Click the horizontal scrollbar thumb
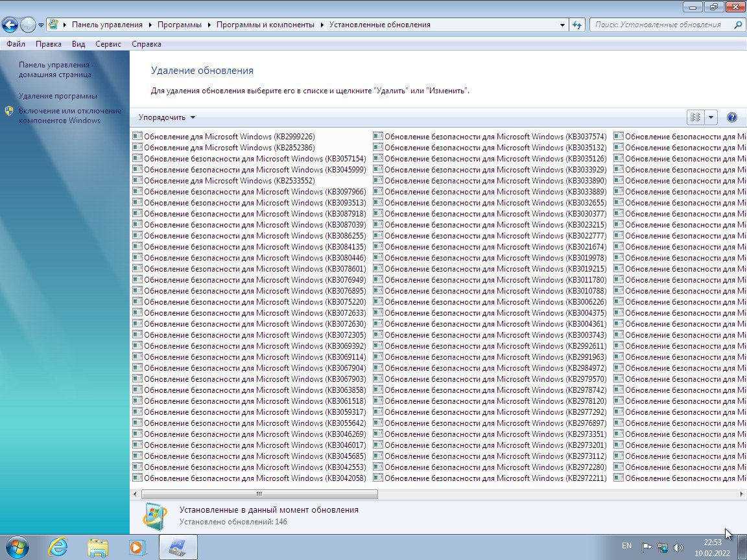Image resolution: width=747 pixels, height=560 pixels. click(259, 495)
